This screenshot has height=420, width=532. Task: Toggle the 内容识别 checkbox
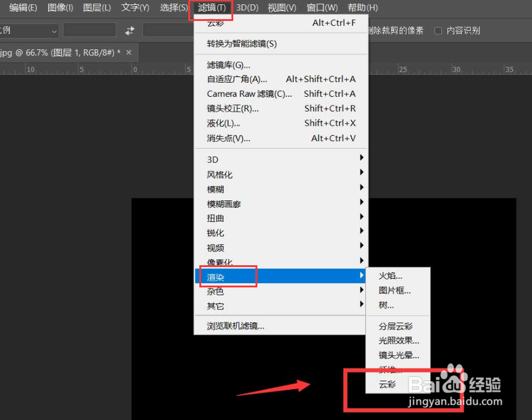pos(438,31)
